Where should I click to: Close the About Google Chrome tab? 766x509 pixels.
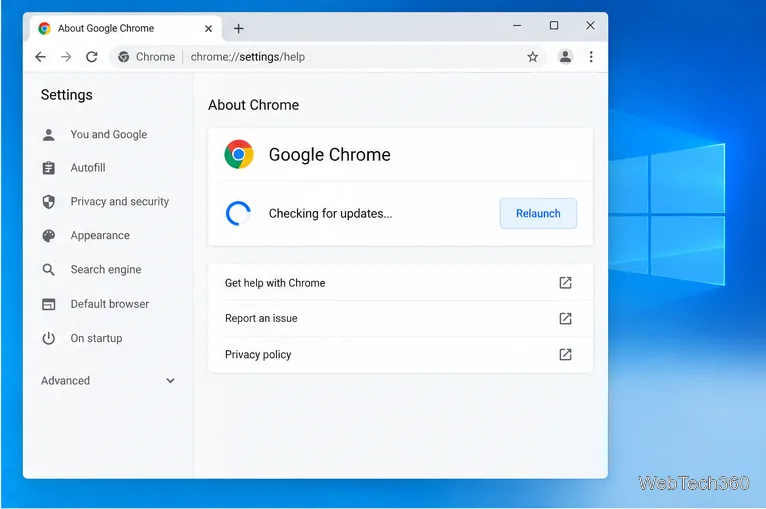[208, 29]
